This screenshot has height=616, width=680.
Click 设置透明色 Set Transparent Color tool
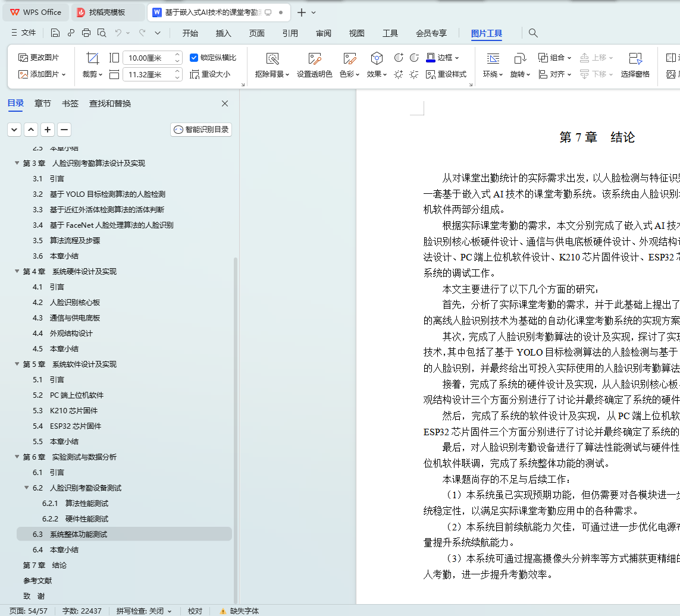[314, 65]
